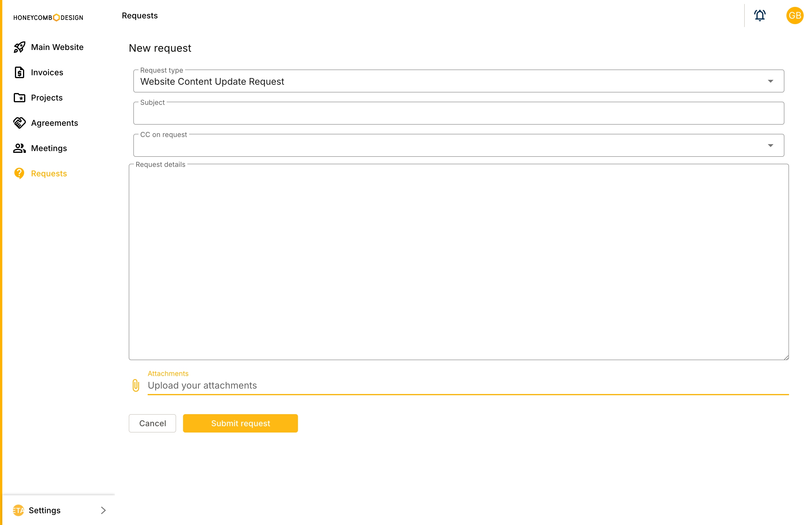This screenshot has width=812, height=525.
Task: Open the Request type dropdown arrow
Action: pos(770,81)
